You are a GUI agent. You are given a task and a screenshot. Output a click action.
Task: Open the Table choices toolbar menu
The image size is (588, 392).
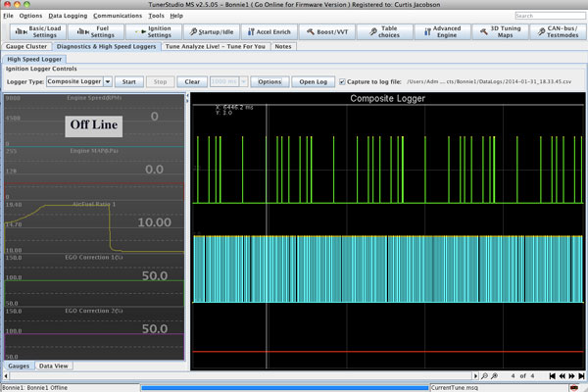coord(385,32)
